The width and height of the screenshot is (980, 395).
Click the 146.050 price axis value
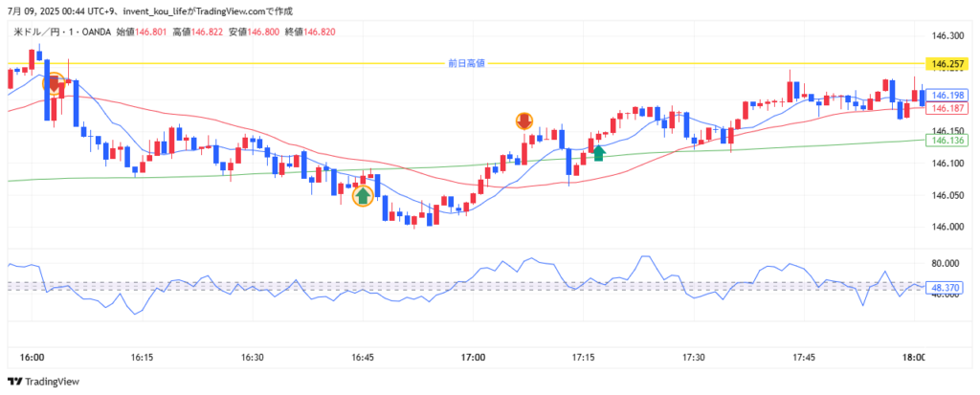(946, 195)
